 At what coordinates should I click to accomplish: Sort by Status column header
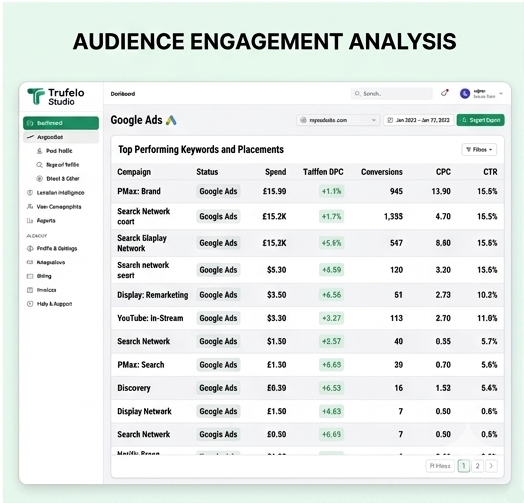click(x=207, y=172)
